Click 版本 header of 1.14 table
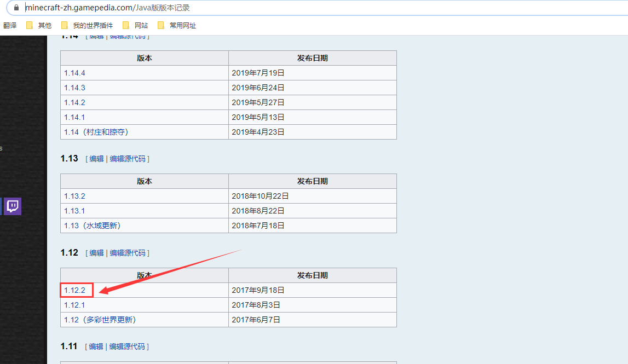 (145, 58)
